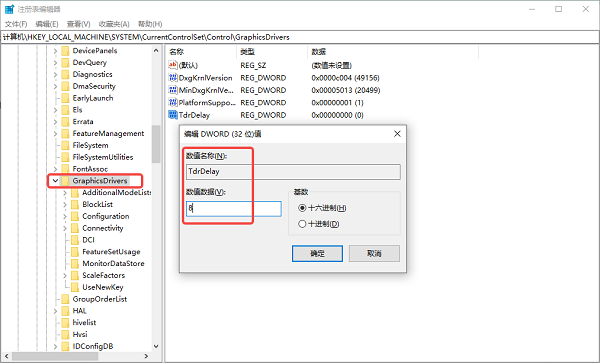Click the tree pane horizontal scrollbar thumb
Screen dimensions: 600x363
coord(55,356)
